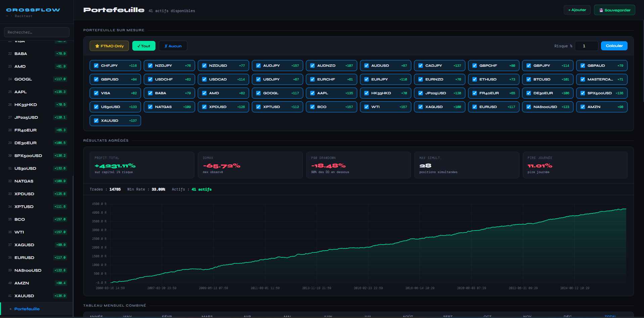Toggle the NZDJPY checkbox

click(150, 66)
